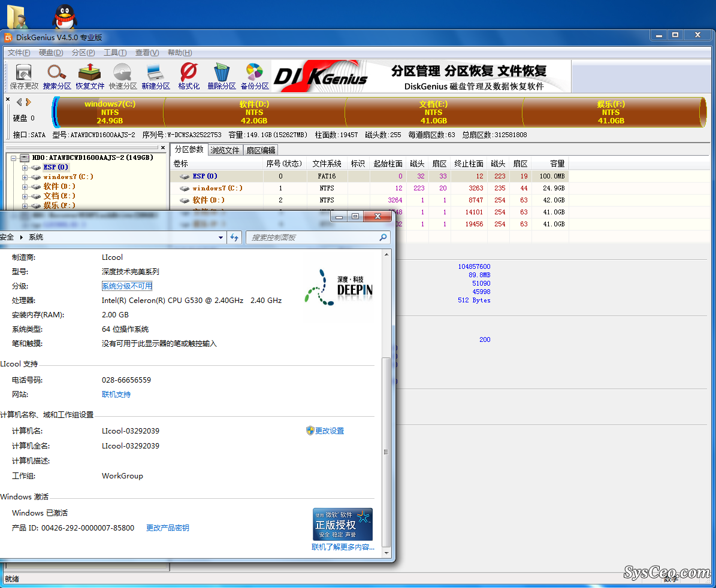Click 联机了解更多内容 link
The image size is (716, 588).
pyautogui.click(x=343, y=547)
